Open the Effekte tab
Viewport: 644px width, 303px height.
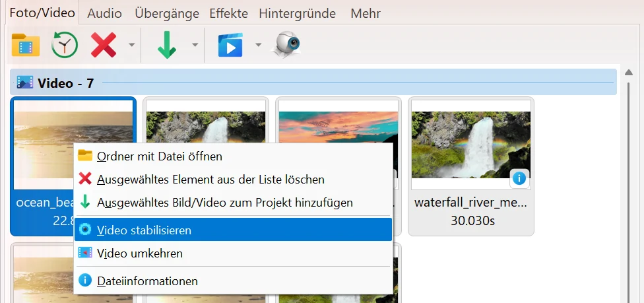tap(228, 14)
